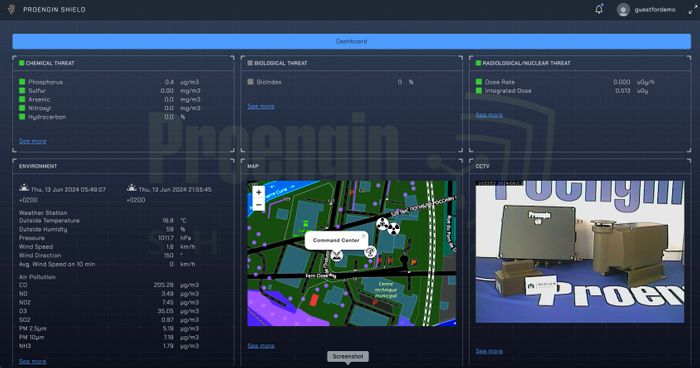Image resolution: width=700 pixels, height=368 pixels.
Task: Open See more in Chemical Threat panel
Action: click(33, 141)
